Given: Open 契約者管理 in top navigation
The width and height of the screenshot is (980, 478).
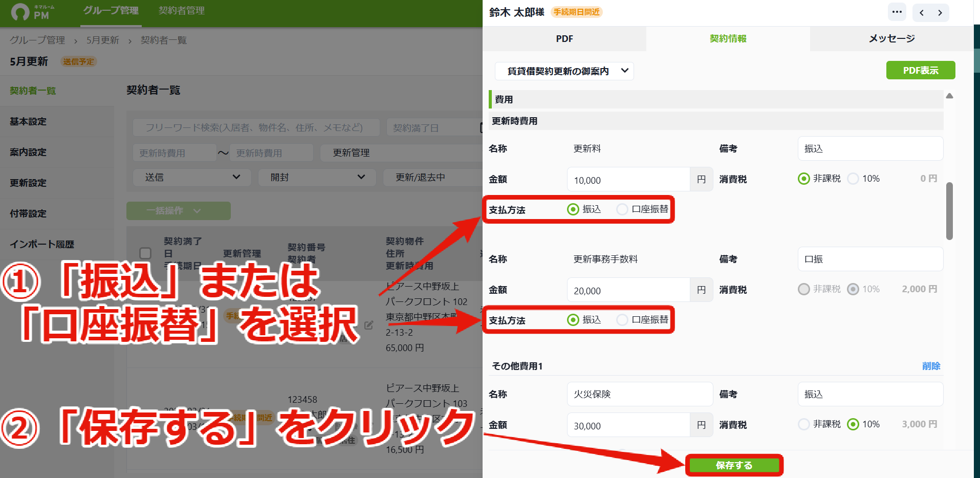Looking at the screenshot, I should [182, 11].
